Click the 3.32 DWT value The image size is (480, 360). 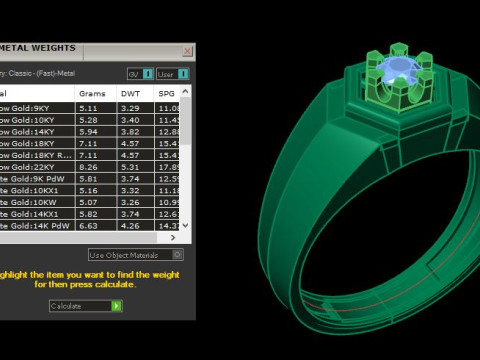click(x=130, y=190)
